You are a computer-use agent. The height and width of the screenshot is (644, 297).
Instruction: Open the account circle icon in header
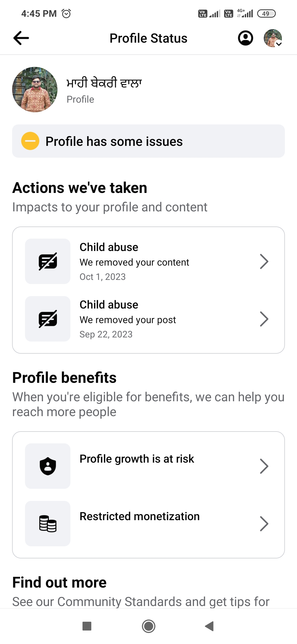coord(245,38)
